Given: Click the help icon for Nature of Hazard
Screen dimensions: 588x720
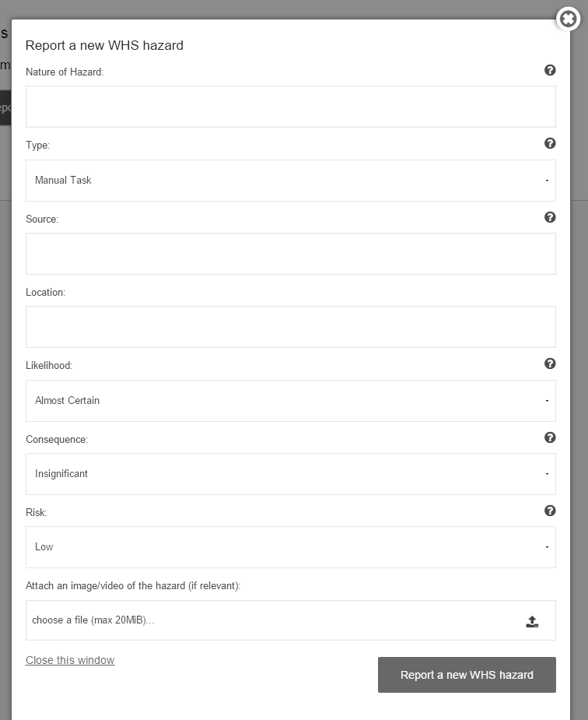Looking at the screenshot, I should tap(550, 70).
